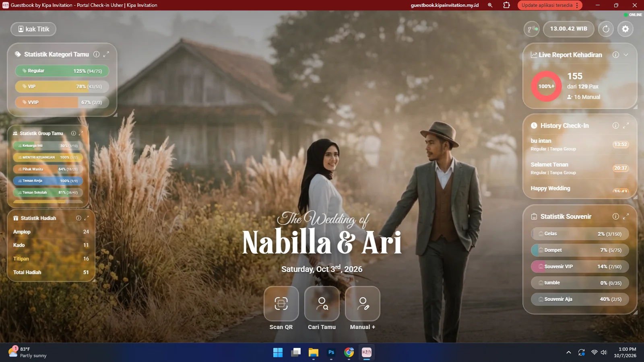Open Photoshop from the taskbar
644x362 pixels.
[x=331, y=352]
